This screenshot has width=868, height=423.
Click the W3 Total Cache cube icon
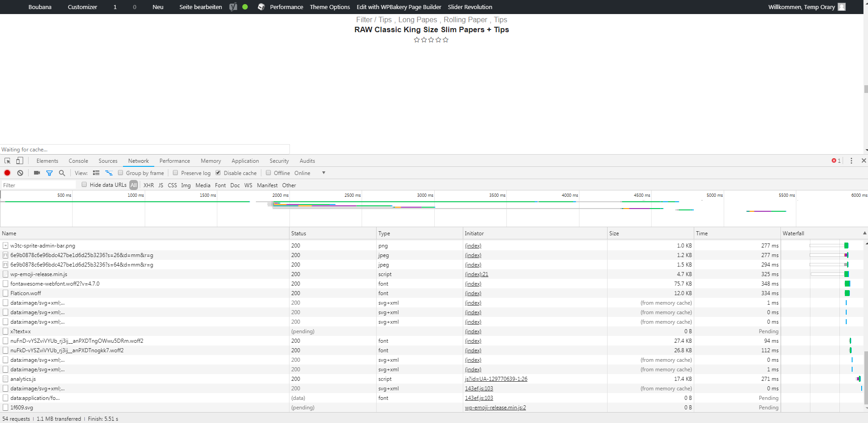[x=261, y=7]
